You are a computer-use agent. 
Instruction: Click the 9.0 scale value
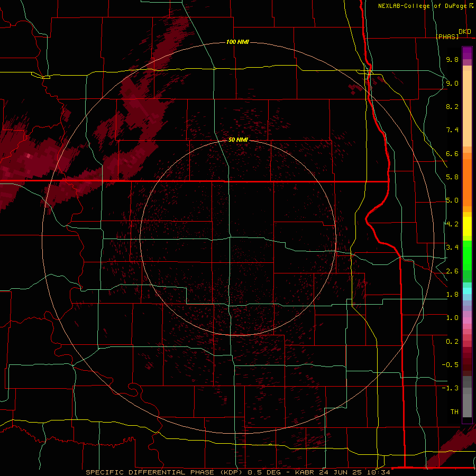tap(452, 83)
